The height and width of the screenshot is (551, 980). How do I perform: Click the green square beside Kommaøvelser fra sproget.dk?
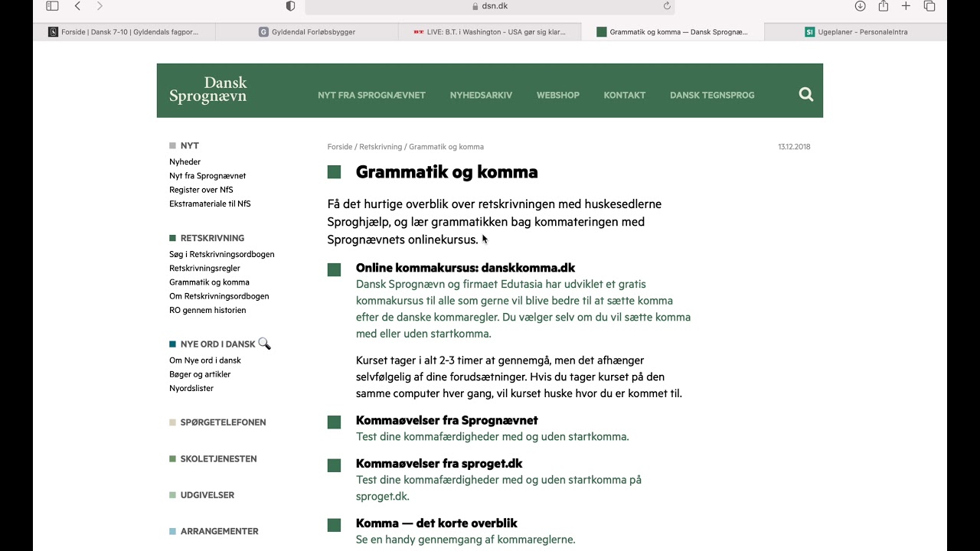pyautogui.click(x=334, y=465)
